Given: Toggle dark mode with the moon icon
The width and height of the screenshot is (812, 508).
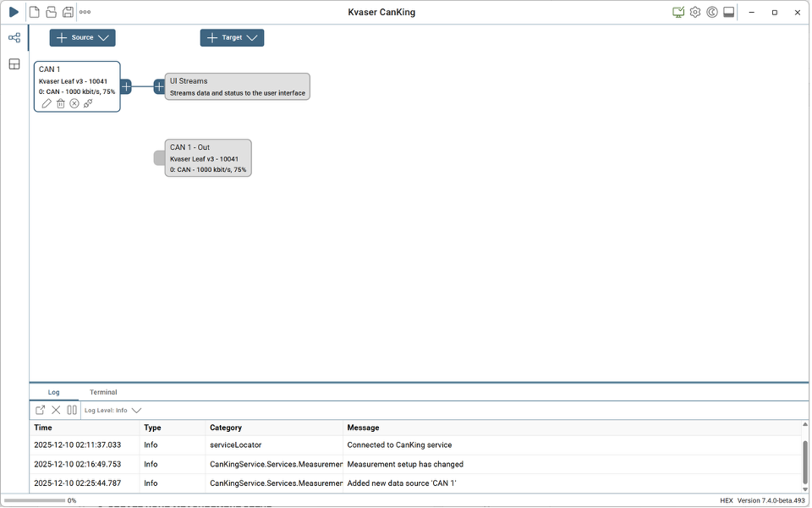Looking at the screenshot, I should [x=712, y=12].
